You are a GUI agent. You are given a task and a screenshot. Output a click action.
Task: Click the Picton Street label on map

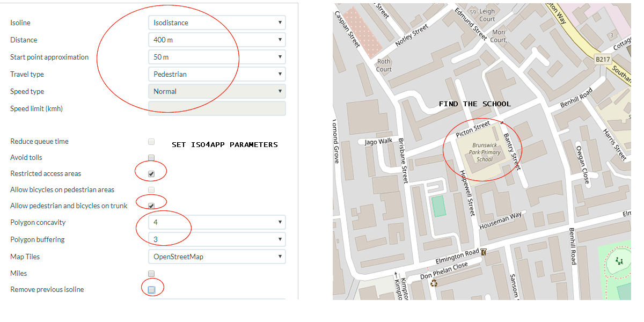point(473,129)
